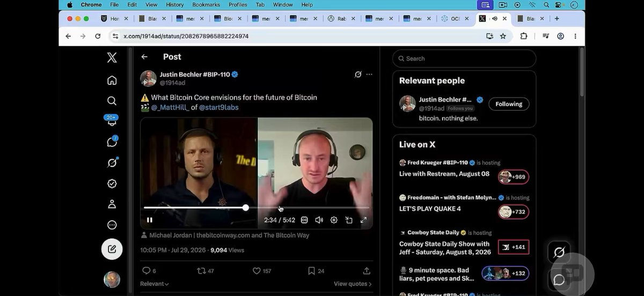
Task: Open Profile person icon in sidebar
Action: pyautogui.click(x=112, y=204)
